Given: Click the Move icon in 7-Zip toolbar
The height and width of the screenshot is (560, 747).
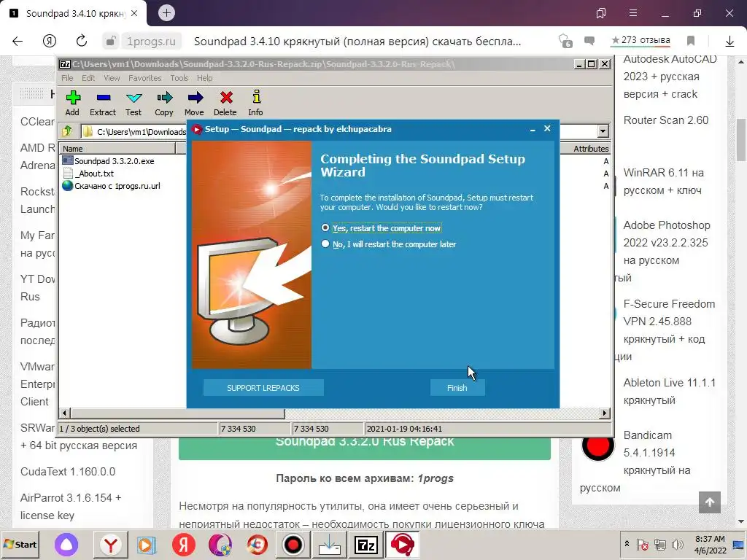Looking at the screenshot, I should tap(194, 104).
